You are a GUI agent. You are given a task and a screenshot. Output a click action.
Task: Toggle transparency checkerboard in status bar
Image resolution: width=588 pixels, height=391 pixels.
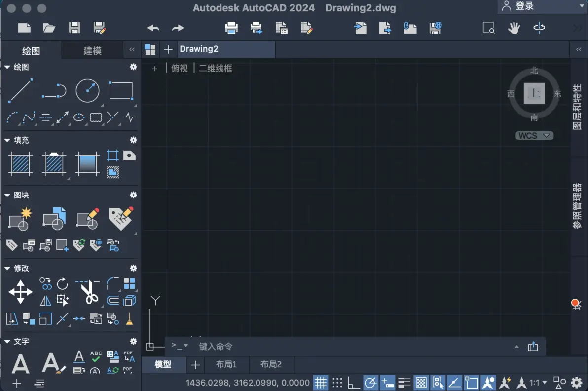pos(421,383)
